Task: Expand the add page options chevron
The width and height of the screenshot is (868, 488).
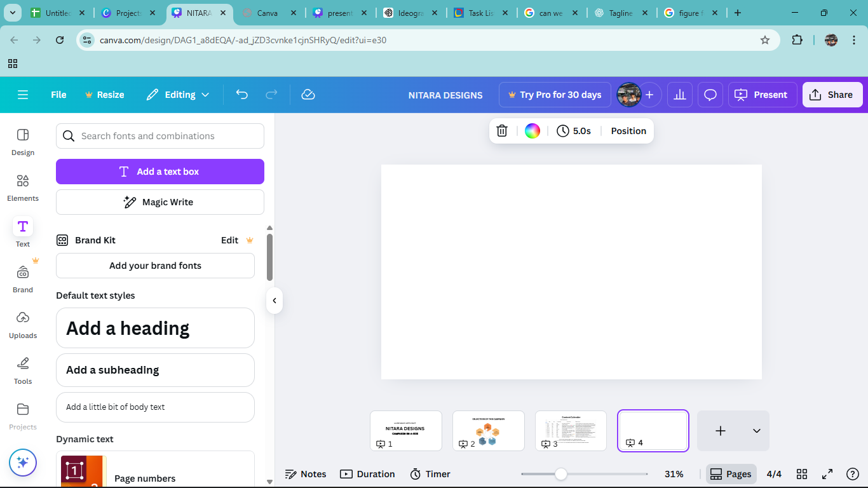Action: (x=756, y=431)
